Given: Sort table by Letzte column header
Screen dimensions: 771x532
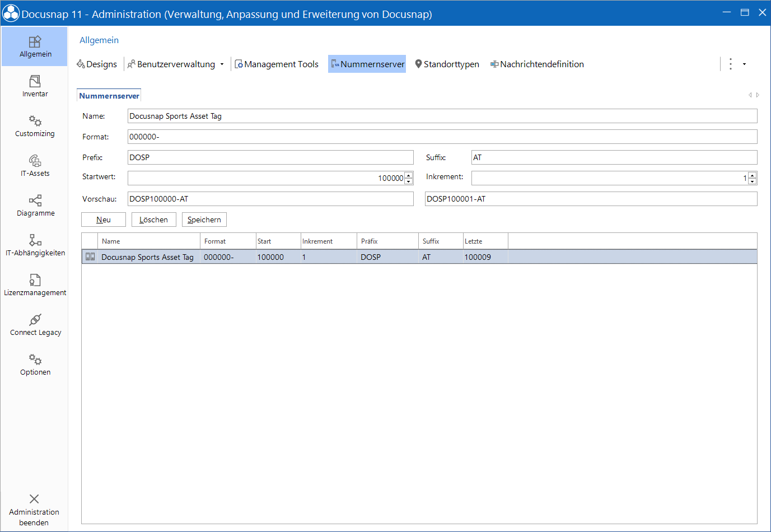Looking at the screenshot, I should coord(485,241).
